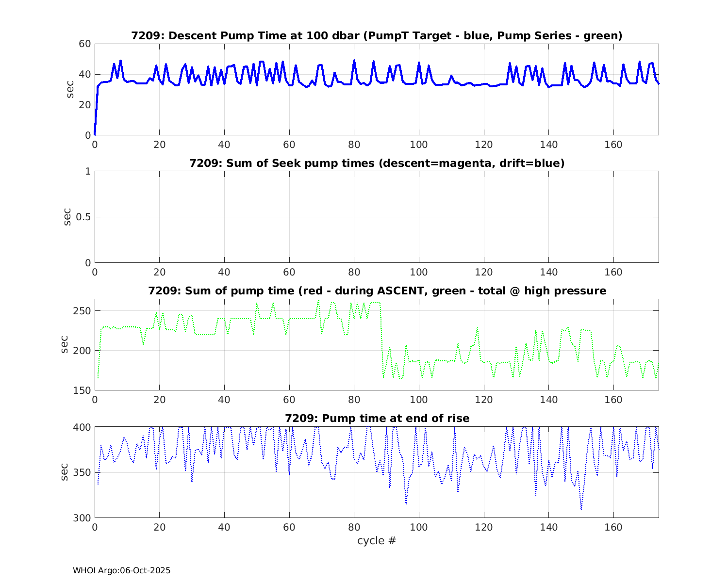Click the WHOI Argo date footer text
The width and height of the screenshot is (728, 582).
[x=121, y=571]
